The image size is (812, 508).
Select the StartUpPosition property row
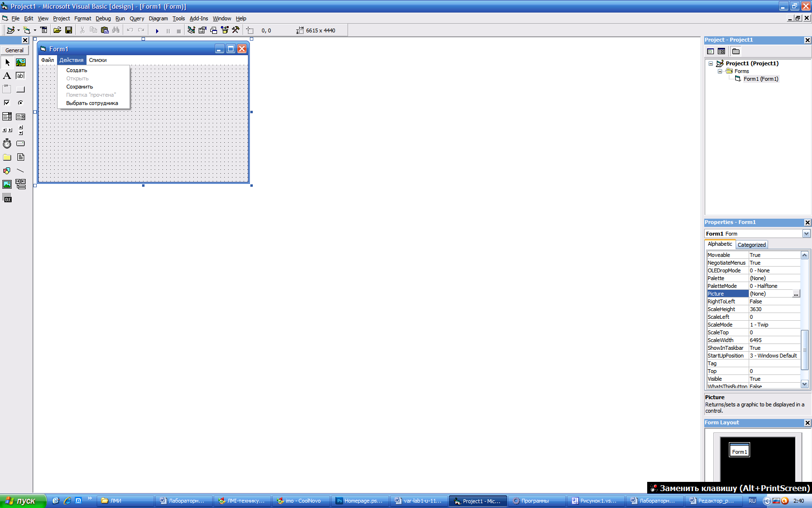pyautogui.click(x=753, y=356)
